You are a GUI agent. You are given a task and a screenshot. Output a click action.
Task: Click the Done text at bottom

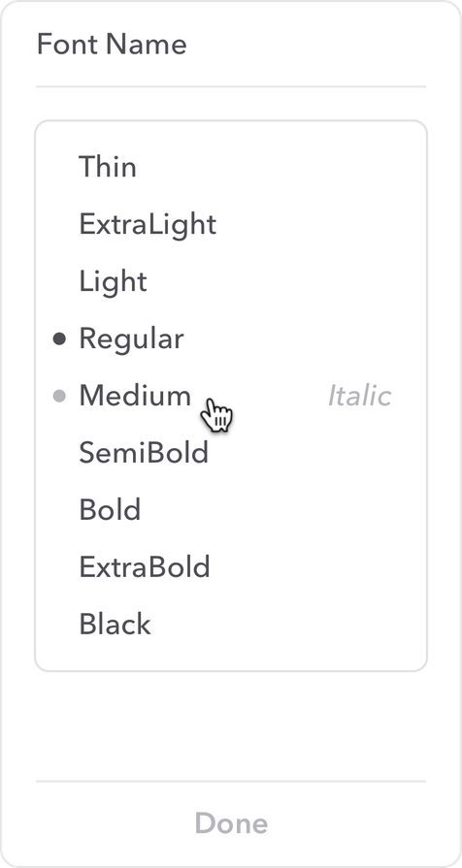pyautogui.click(x=231, y=823)
